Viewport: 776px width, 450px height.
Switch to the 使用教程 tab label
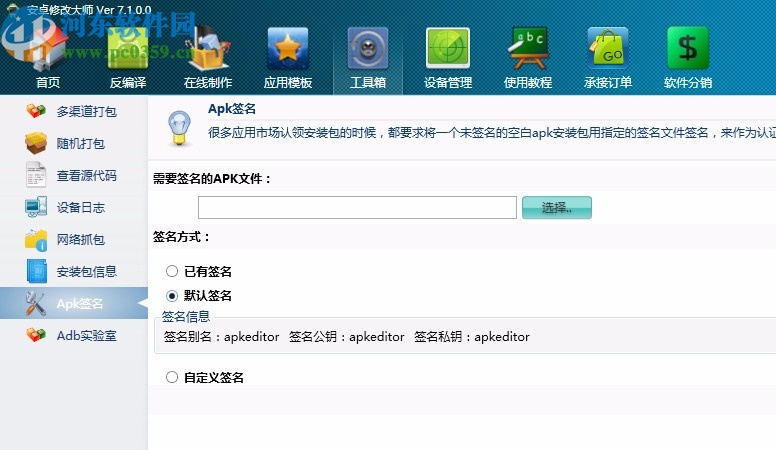coord(528,82)
